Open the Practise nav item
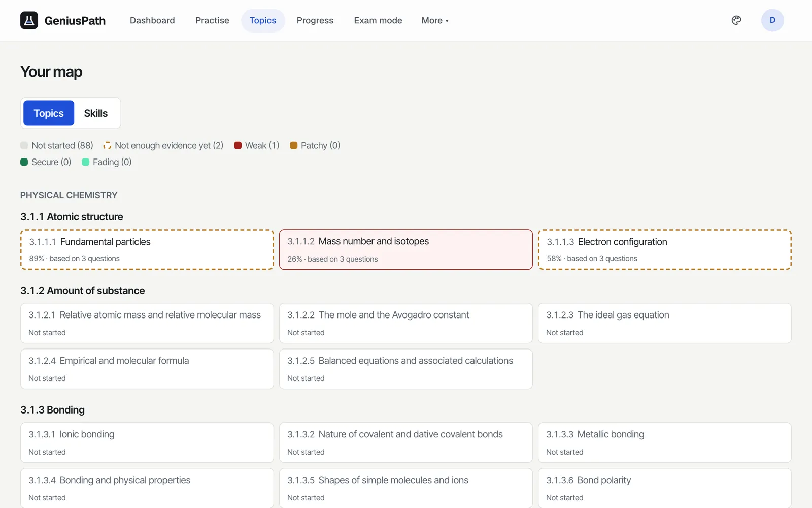The width and height of the screenshot is (812, 508). click(212, 20)
